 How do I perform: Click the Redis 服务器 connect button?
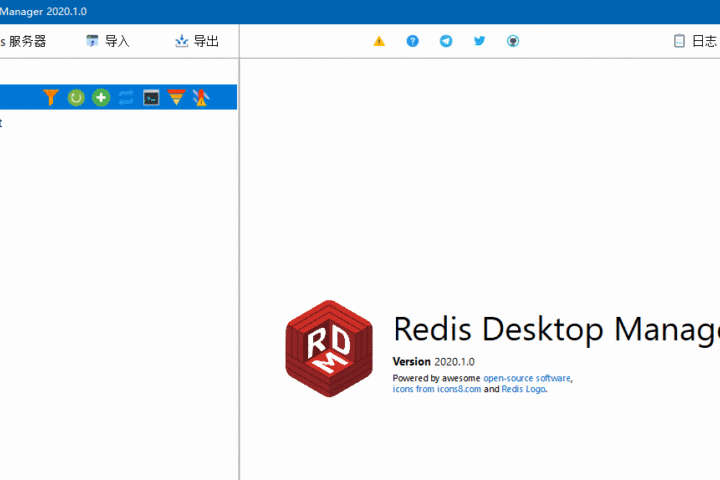24,41
